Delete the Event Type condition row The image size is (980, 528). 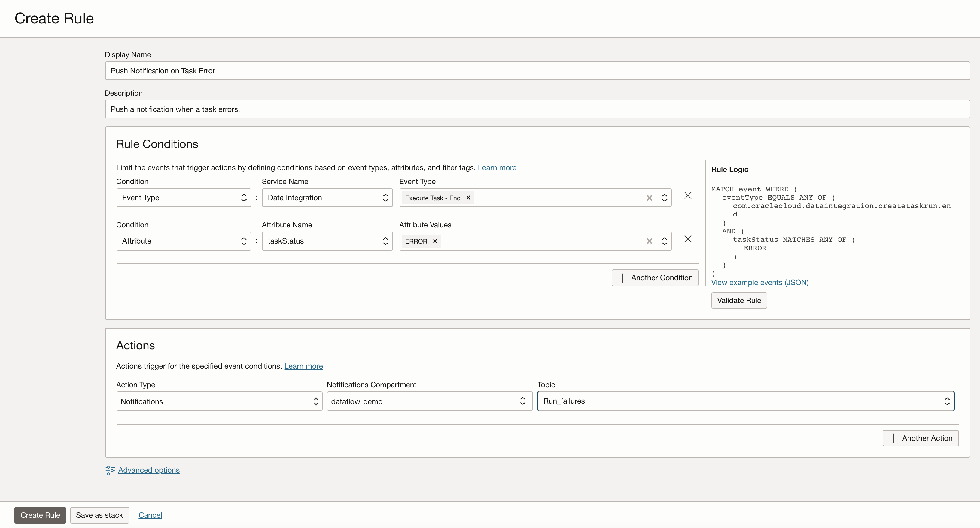pos(688,196)
